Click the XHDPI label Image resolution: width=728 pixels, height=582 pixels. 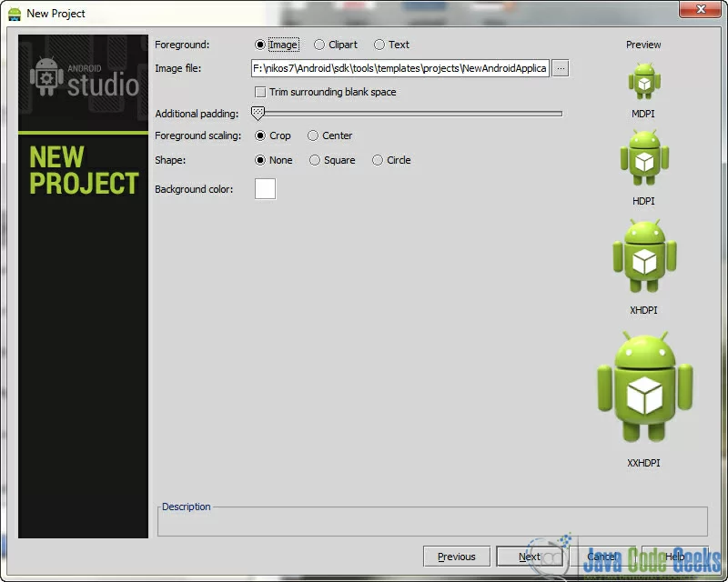(x=643, y=310)
